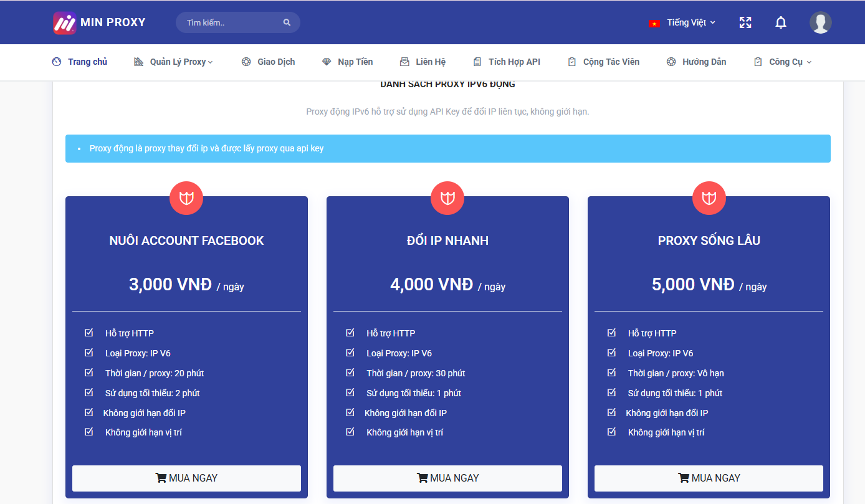
Task: Open the user avatar profile
Action: 820,22
